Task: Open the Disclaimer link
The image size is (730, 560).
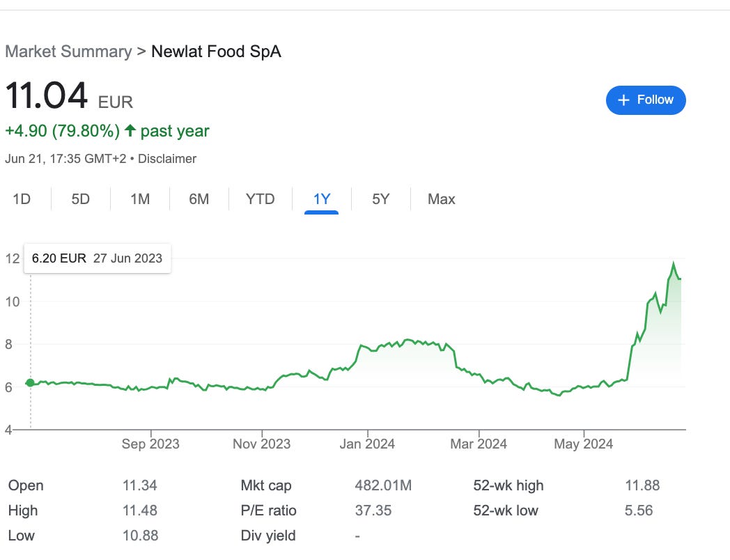Action: tap(167, 159)
